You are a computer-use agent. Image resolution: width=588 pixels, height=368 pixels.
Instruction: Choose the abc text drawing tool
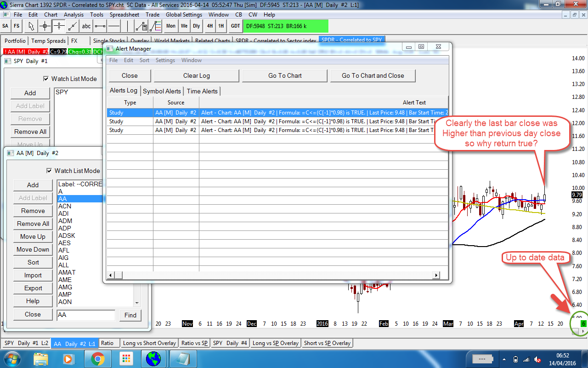point(86,26)
